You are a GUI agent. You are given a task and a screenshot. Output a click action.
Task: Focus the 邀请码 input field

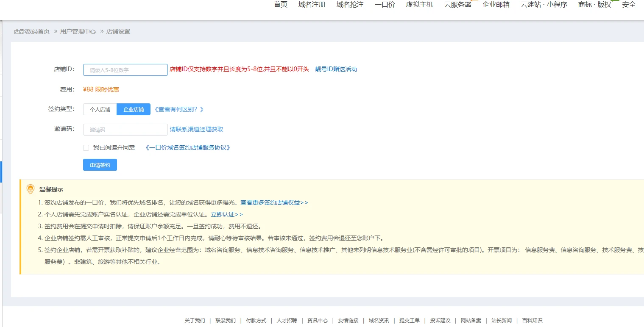[125, 130]
